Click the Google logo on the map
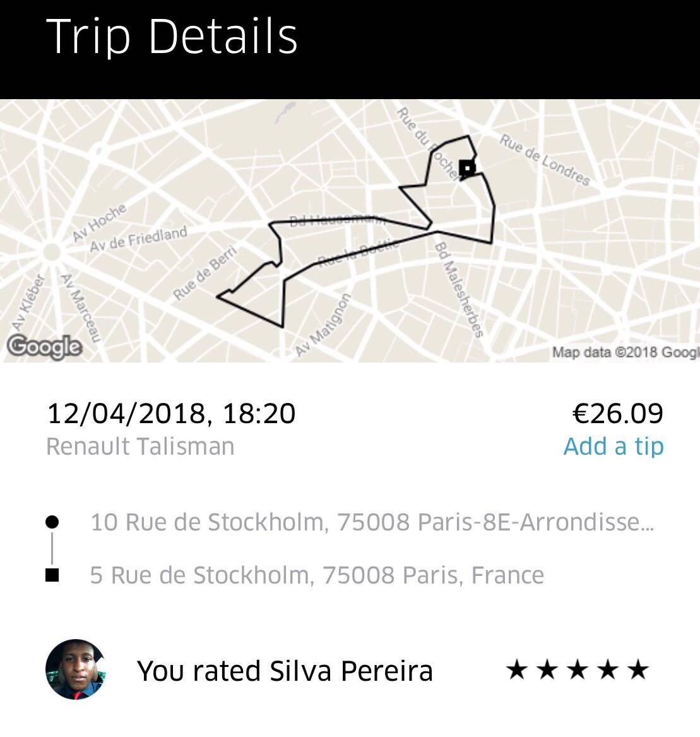This screenshot has height=737, width=700. (44, 346)
